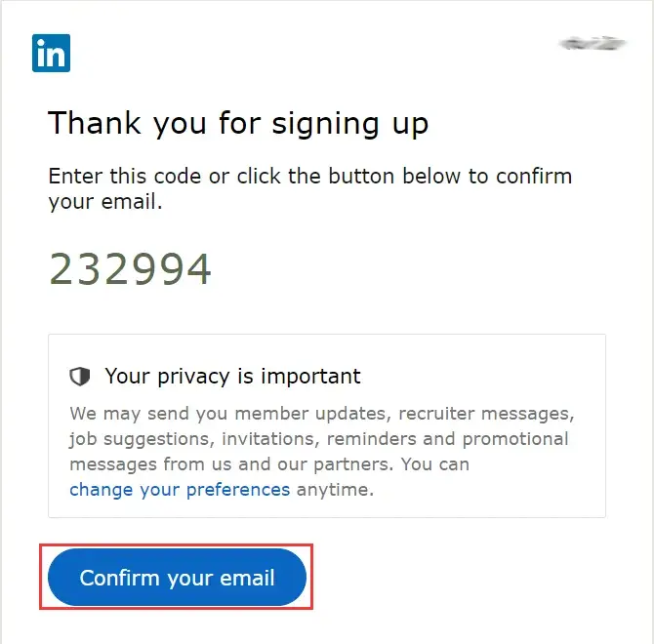Viewport: 654px width, 644px height.
Task: Click the LinkedIn logo icon
Action: 51,53
